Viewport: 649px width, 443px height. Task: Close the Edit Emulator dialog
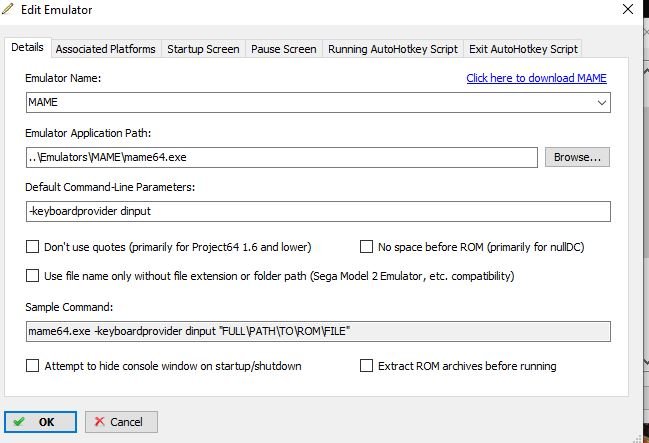628,9
